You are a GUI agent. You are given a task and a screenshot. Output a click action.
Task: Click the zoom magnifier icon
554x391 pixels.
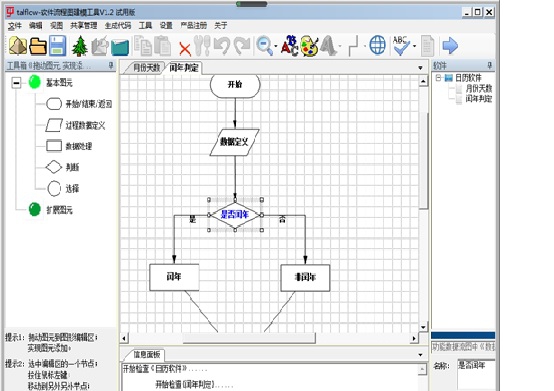coord(264,46)
